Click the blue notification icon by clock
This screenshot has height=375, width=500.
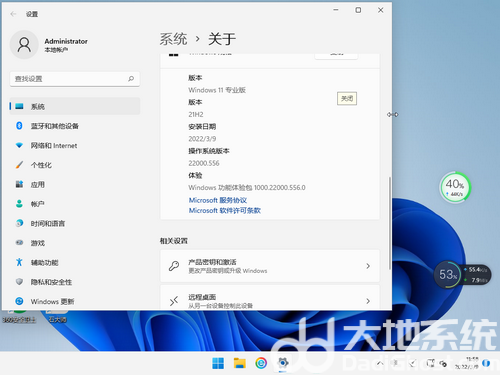point(486,363)
